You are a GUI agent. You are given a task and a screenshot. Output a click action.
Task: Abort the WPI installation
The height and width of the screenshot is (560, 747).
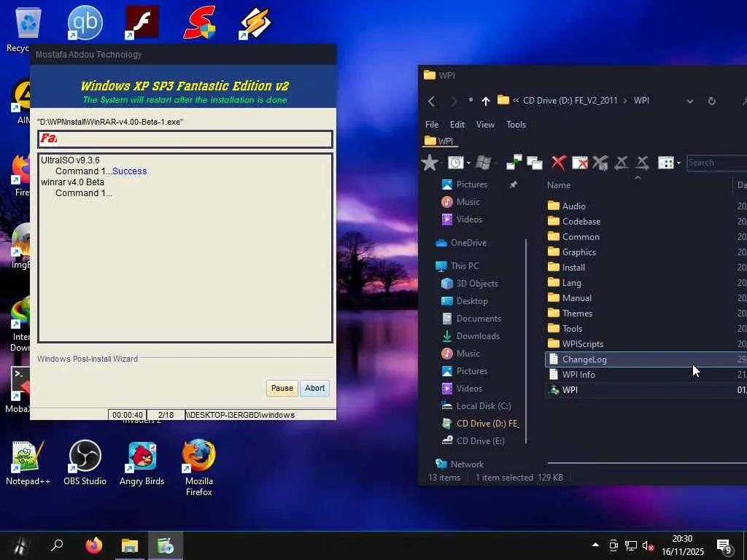(315, 388)
